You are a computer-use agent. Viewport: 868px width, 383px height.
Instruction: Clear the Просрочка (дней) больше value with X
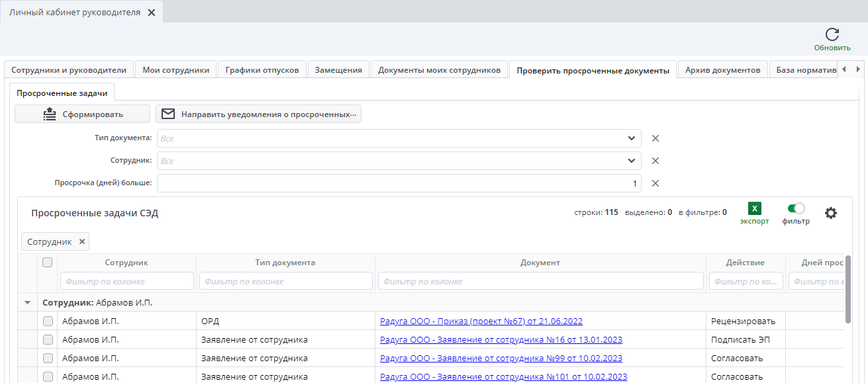(655, 183)
